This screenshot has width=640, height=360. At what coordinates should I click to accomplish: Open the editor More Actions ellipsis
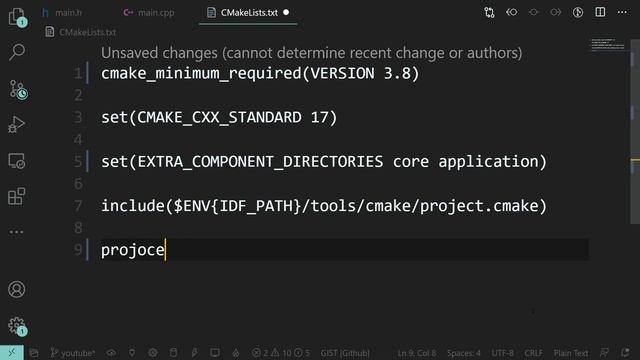pyautogui.click(x=622, y=12)
